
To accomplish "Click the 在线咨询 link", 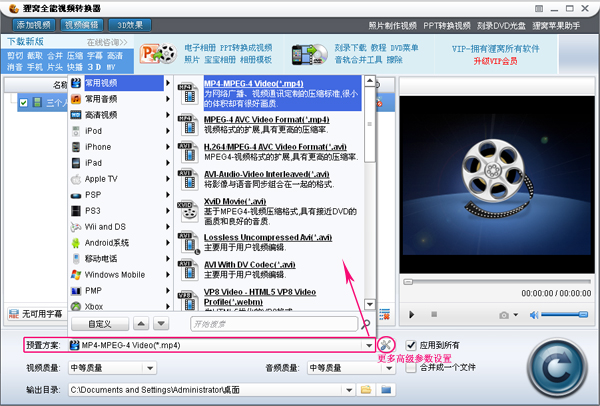I will coord(108,42).
